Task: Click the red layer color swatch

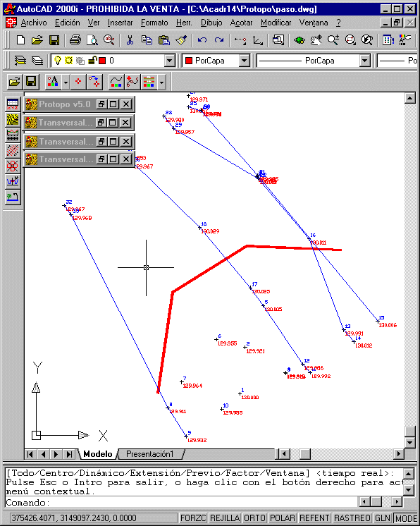Action: [103, 61]
